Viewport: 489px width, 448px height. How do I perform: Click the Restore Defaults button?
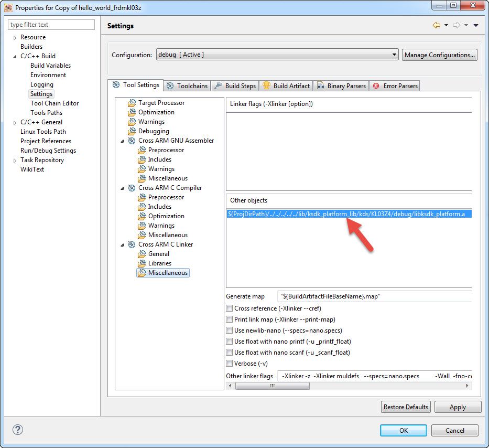coord(406,407)
